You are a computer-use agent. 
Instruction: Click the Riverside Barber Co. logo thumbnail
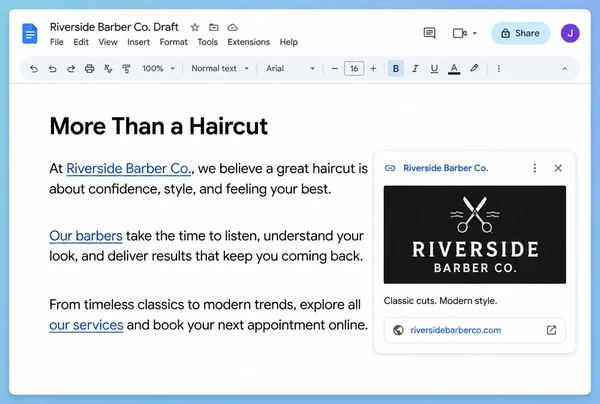coord(475,235)
